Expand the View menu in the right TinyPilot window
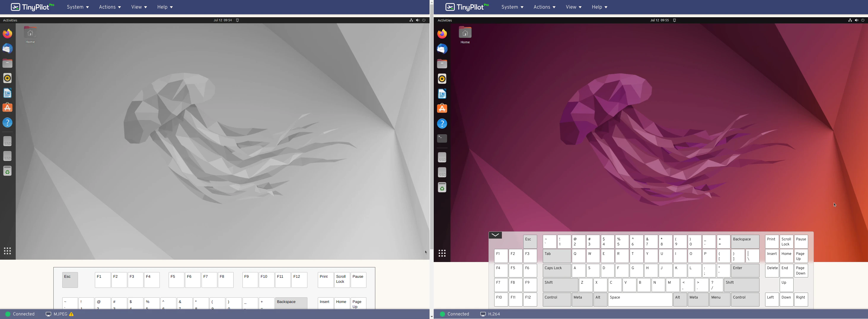The image size is (868, 319). [574, 7]
